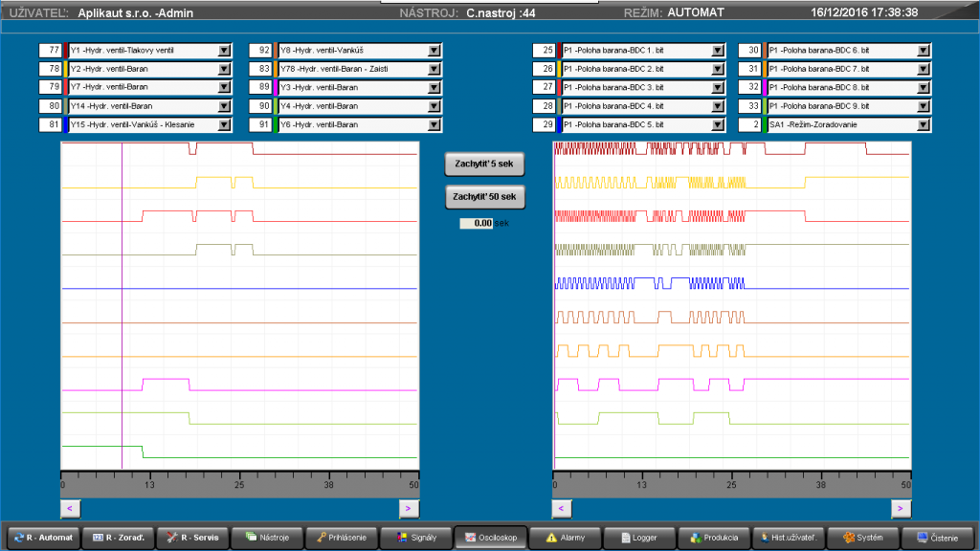Click left chart's scroll right arrow

[409, 509]
